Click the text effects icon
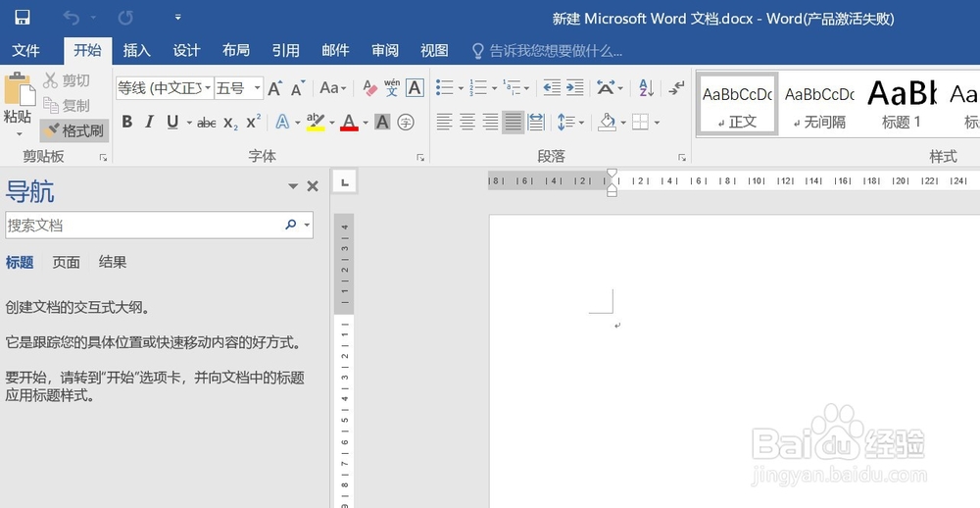The height and width of the screenshot is (508, 980). (282, 122)
